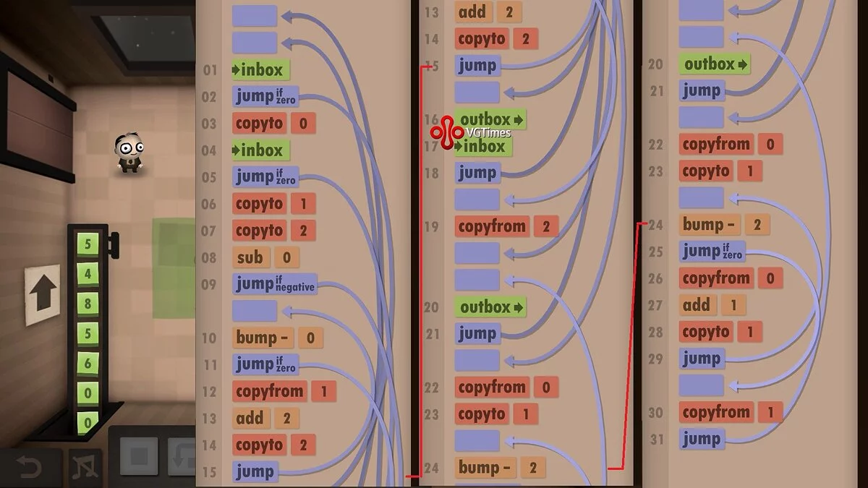The height and width of the screenshot is (488, 868).
Task: Select the inbox tile showing 6
Action: point(88,363)
